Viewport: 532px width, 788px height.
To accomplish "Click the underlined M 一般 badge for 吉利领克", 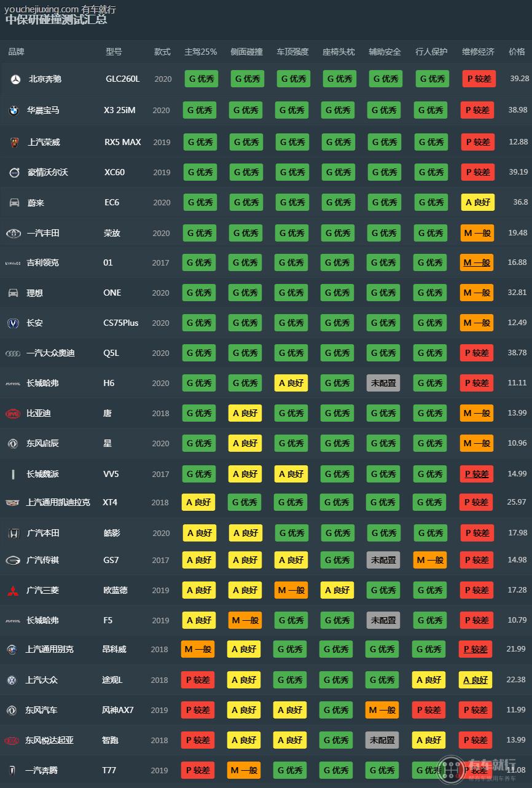I will click(x=478, y=262).
